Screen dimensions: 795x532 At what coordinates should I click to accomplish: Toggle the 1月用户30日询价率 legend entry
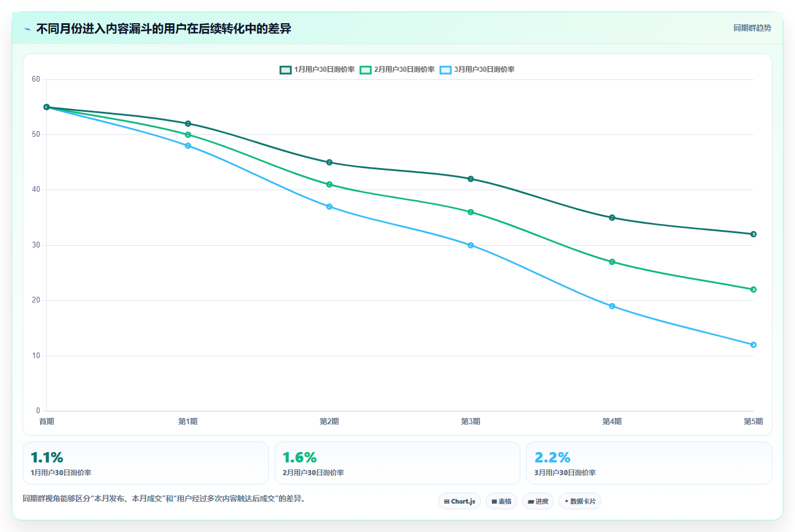(317, 70)
